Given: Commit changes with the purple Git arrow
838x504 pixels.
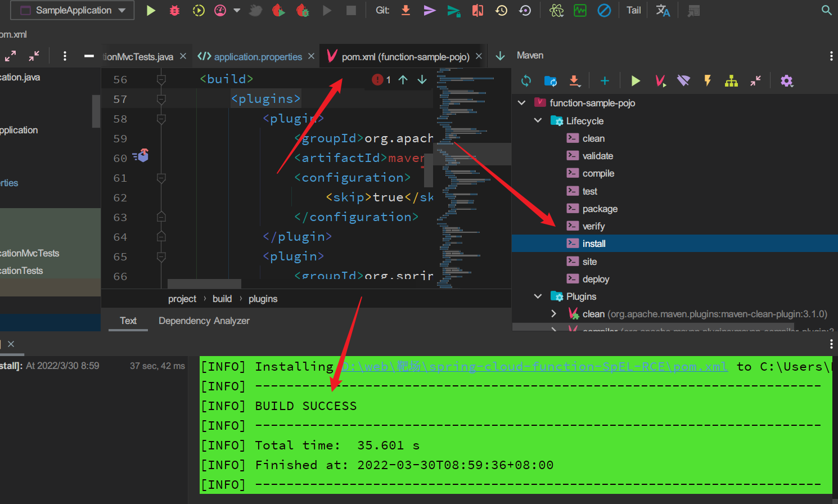Looking at the screenshot, I should [430, 10].
